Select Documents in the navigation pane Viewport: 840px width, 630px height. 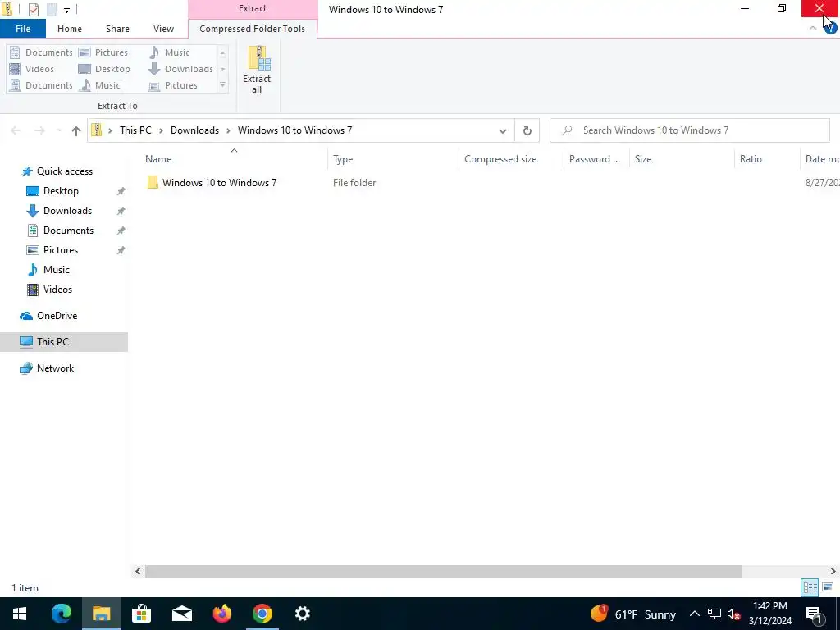coord(68,231)
